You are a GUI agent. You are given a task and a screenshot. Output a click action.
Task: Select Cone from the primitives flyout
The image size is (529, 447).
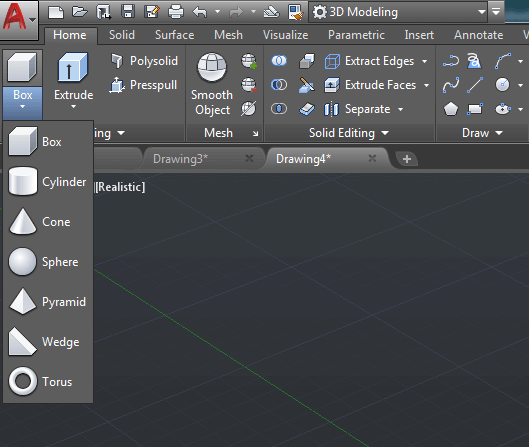coord(48,221)
